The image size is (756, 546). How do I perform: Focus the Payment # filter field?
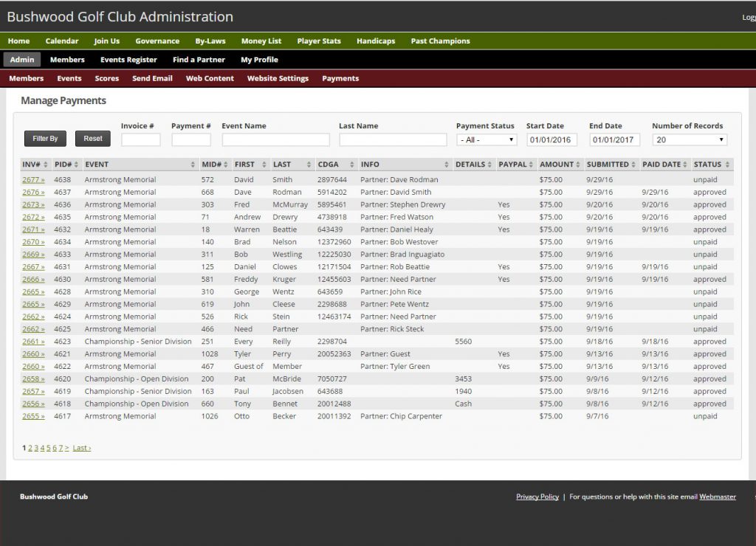coord(191,139)
